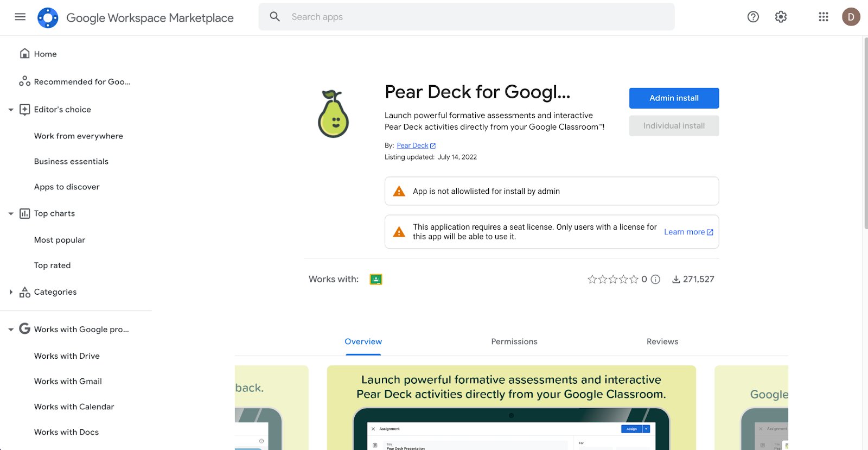
Task: Open the Settings gear icon
Action: click(781, 17)
